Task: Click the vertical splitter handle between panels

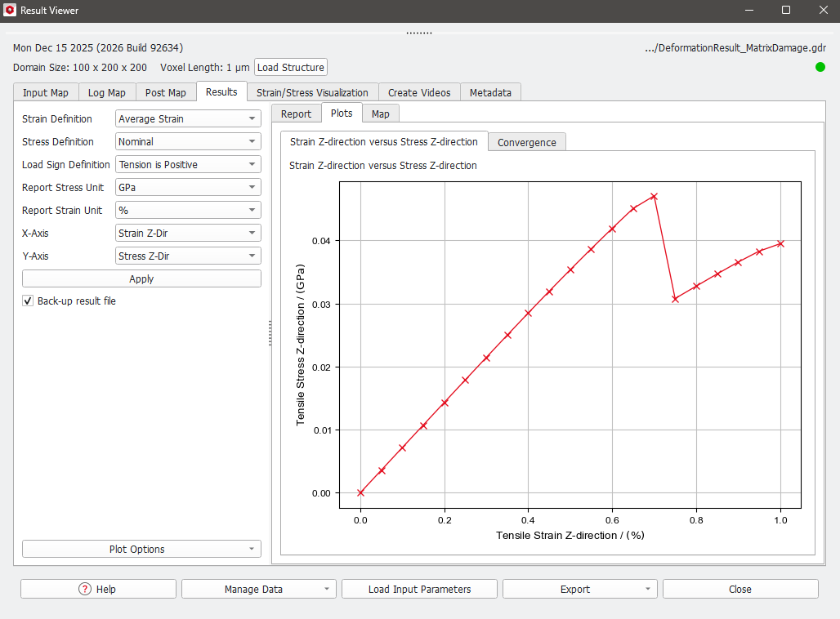Action: 270,333
